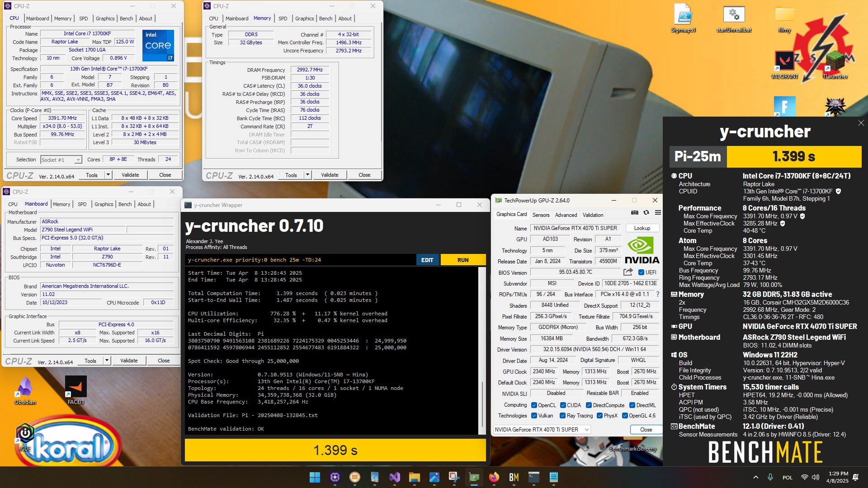
Task: Open the filmy folder on the desktop
Action: (784, 18)
